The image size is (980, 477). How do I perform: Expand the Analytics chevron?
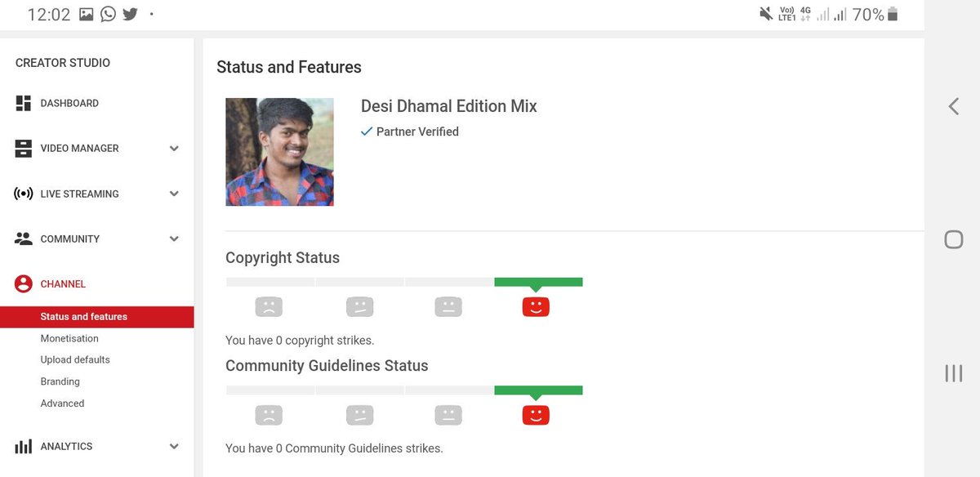174,446
